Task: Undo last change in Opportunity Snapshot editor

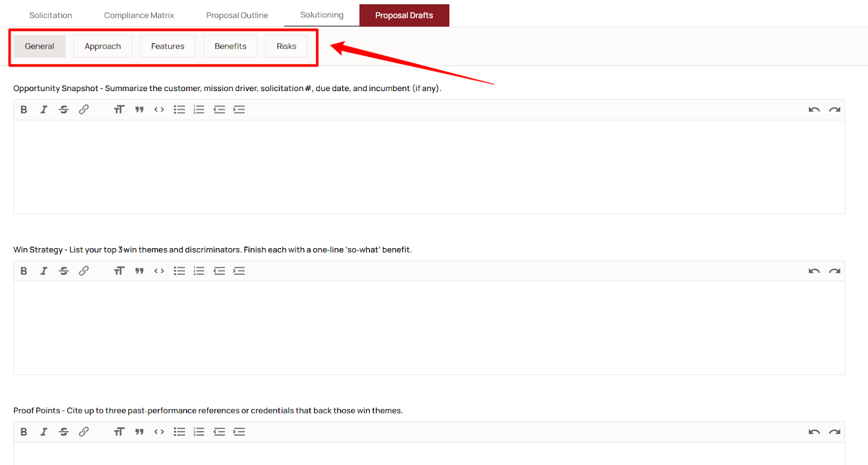Action: tap(814, 109)
